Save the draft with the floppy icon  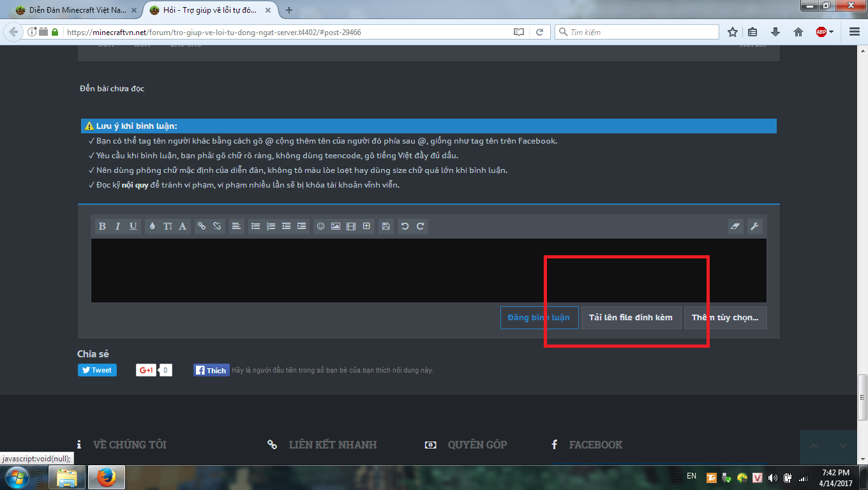point(385,226)
